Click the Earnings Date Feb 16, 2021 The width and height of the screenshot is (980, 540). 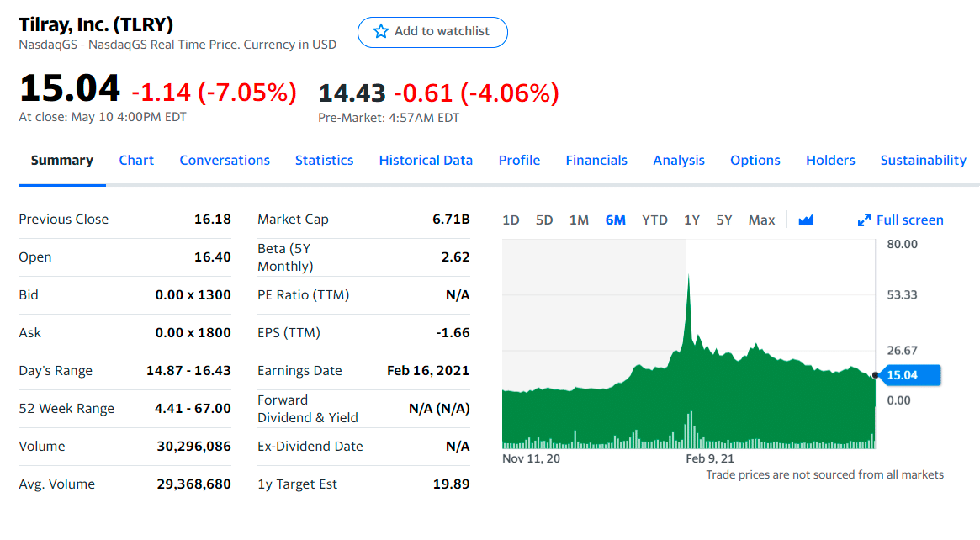tap(428, 371)
